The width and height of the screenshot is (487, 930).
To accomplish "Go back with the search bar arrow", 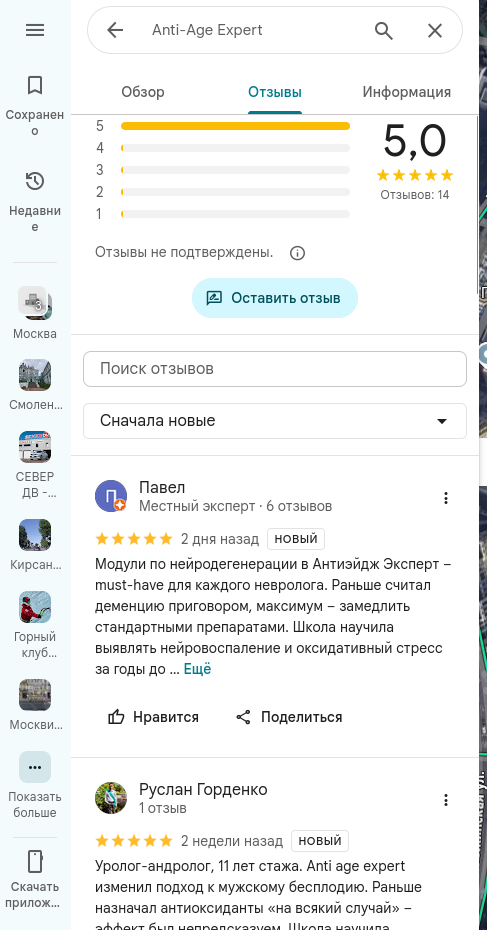I will pyautogui.click(x=115, y=30).
